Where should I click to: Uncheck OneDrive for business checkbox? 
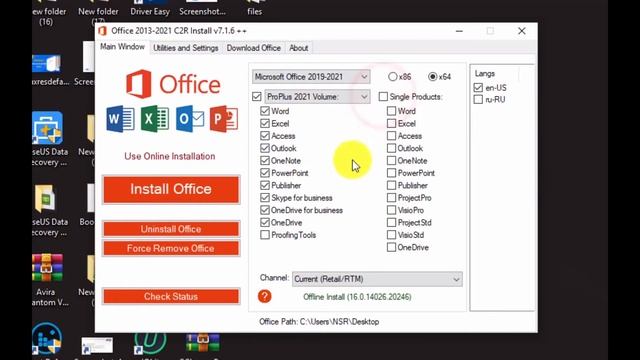coord(265,210)
